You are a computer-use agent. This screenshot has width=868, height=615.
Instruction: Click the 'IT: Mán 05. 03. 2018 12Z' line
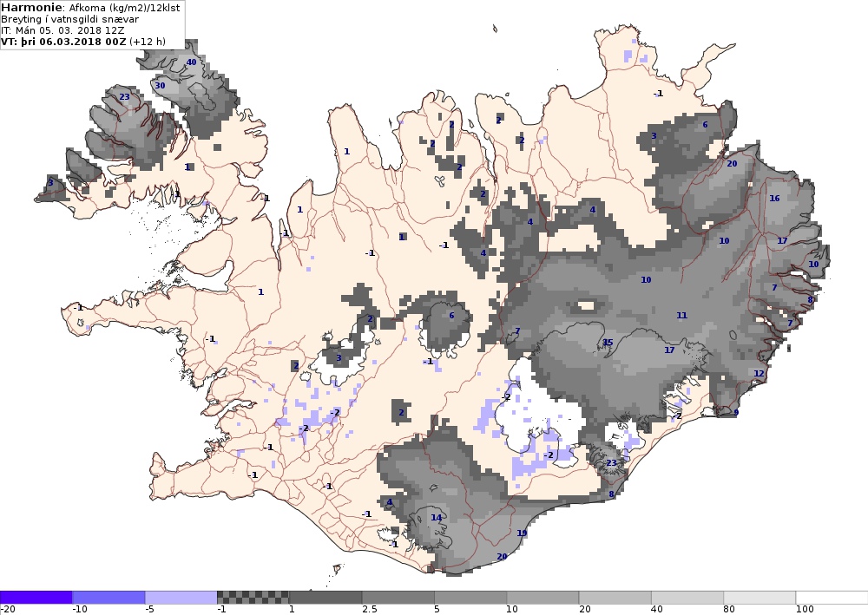[62, 30]
